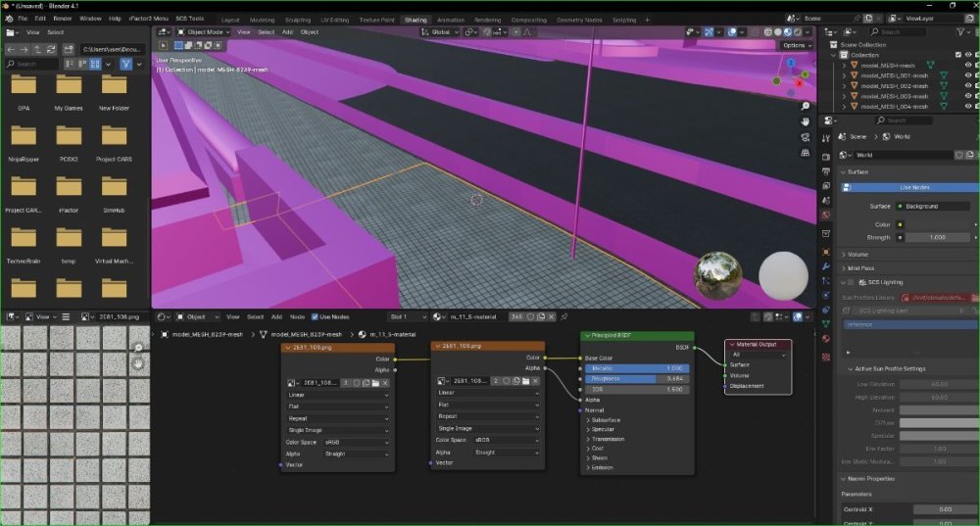
Task: Toggle Use Nodes checkbox in node editor
Action: pyautogui.click(x=315, y=316)
